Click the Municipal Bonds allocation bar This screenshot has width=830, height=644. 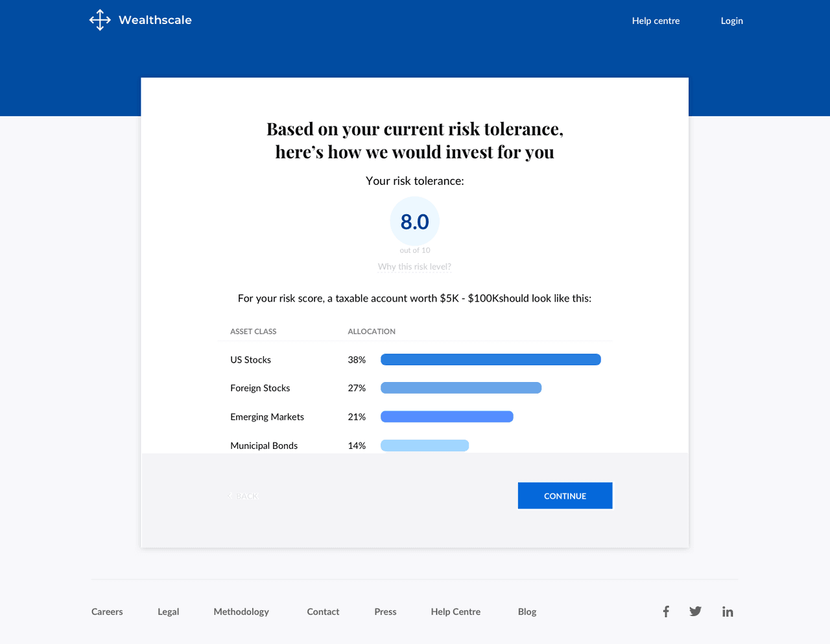(x=425, y=446)
